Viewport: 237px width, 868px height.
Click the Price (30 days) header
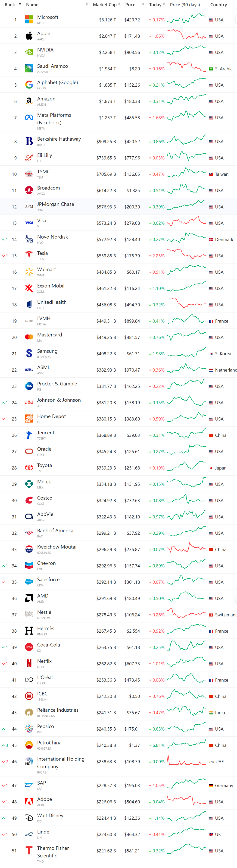[185, 5]
